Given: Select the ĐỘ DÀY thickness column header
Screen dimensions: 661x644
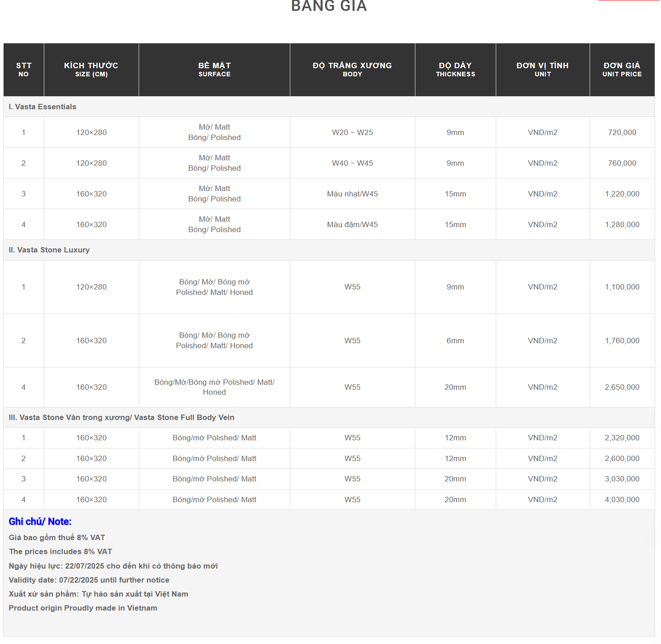Looking at the screenshot, I should click(x=455, y=70).
